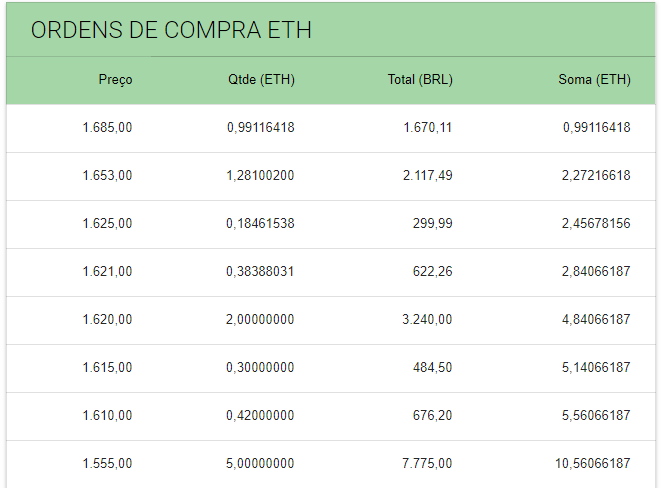Select the Total (BRL) column header
The image size is (661, 488).
click(420, 80)
